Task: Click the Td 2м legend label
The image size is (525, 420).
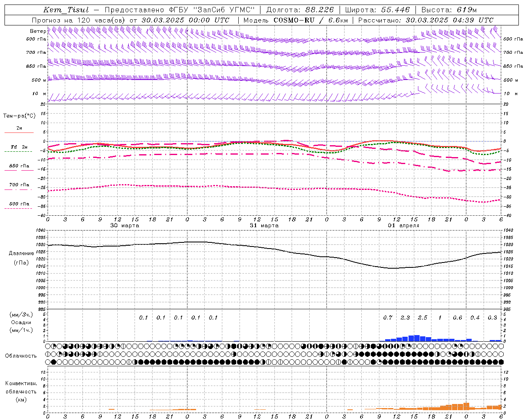Action: 19,147
